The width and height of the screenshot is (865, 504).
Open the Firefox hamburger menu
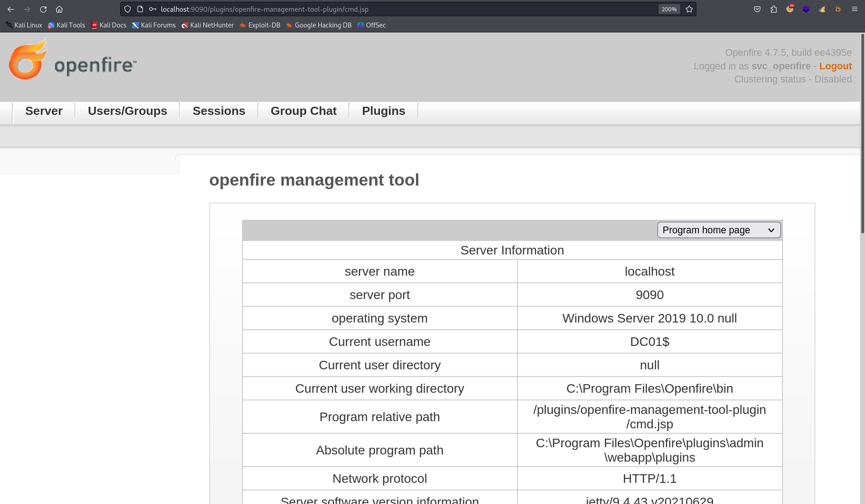click(x=854, y=9)
